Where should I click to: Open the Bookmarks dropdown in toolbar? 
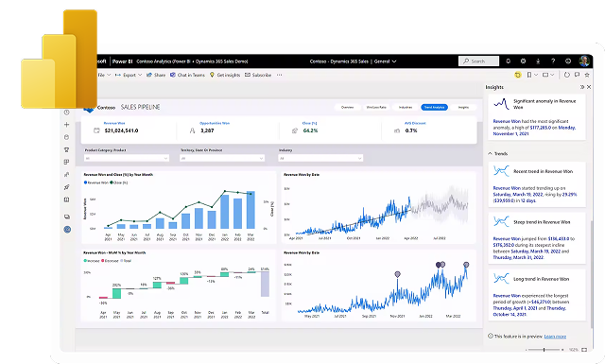pyautogui.click(x=532, y=75)
